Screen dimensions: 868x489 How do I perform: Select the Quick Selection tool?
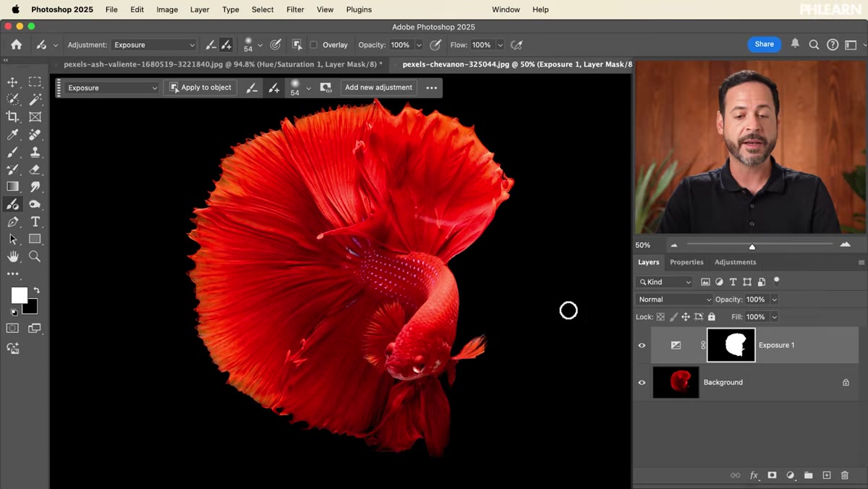[12, 99]
